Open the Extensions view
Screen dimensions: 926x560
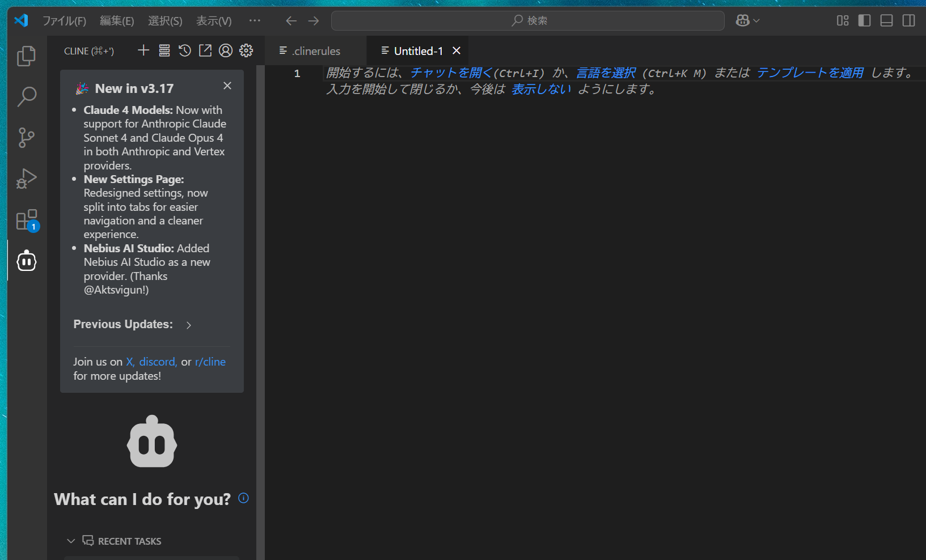[26, 220]
